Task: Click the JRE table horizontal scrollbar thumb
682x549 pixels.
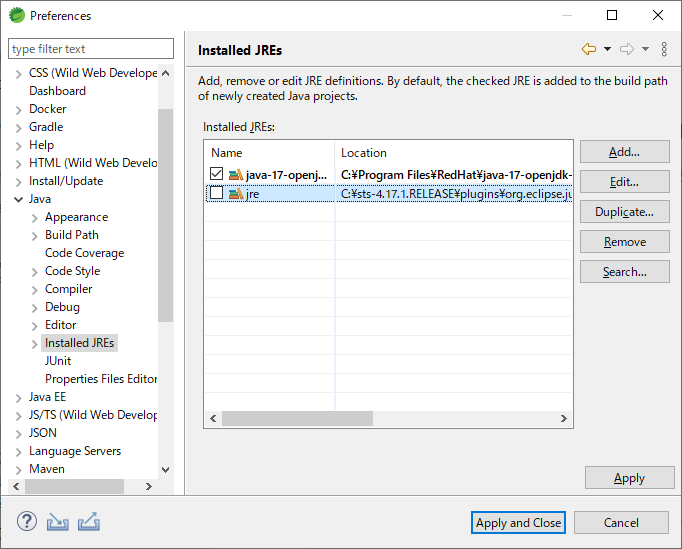Action: (298, 418)
